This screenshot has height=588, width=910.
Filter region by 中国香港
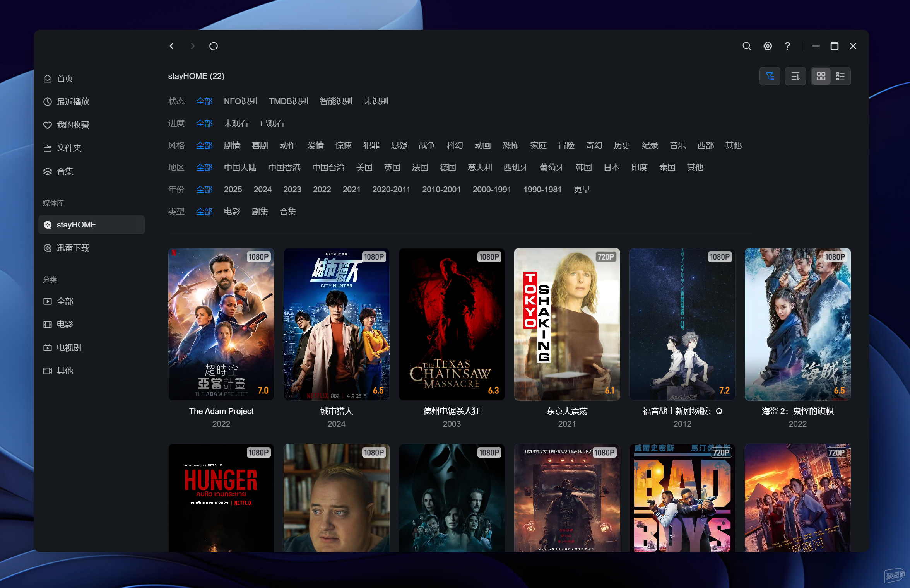tap(284, 168)
